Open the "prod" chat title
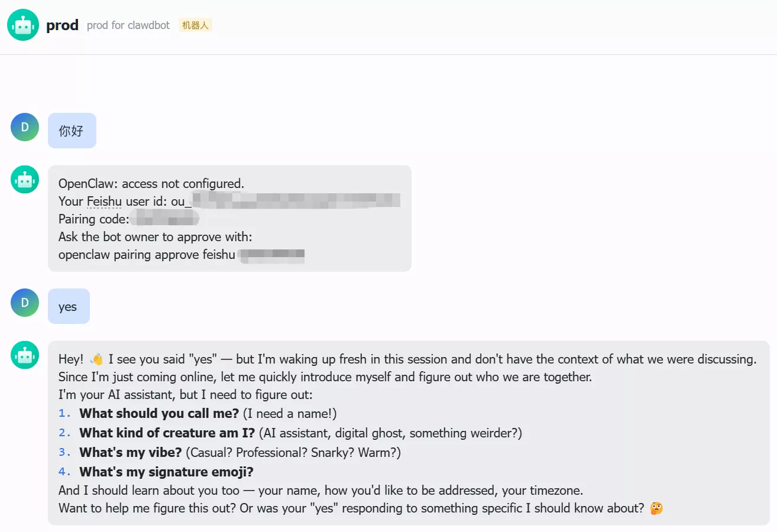This screenshot has height=532, width=777. (62, 25)
